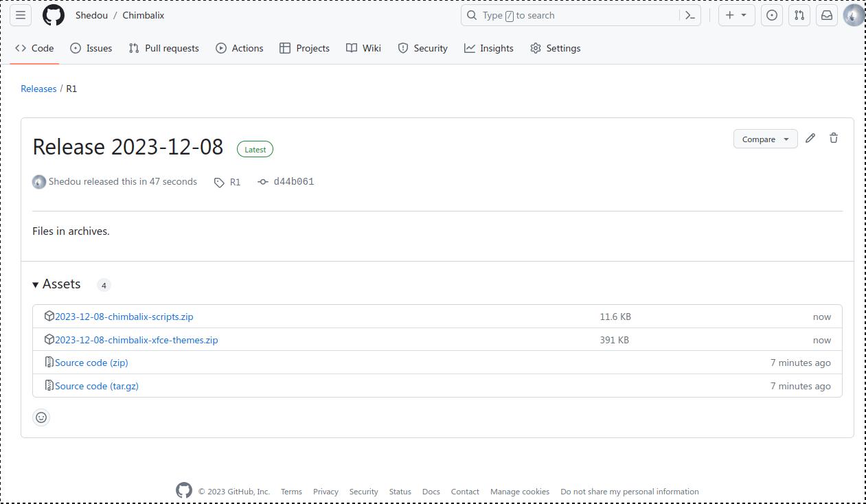Switch to the Code tab
This screenshot has width=866, height=504.
coord(34,48)
